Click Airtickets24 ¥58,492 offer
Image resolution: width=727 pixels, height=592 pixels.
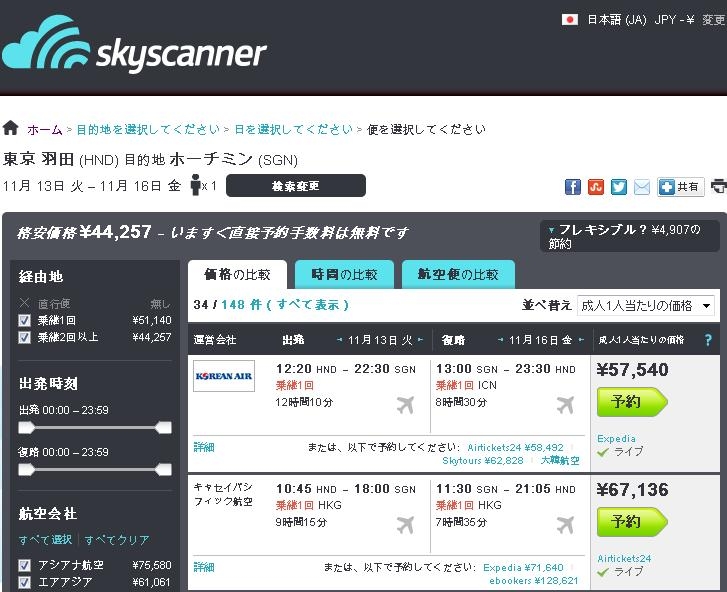pos(515,447)
